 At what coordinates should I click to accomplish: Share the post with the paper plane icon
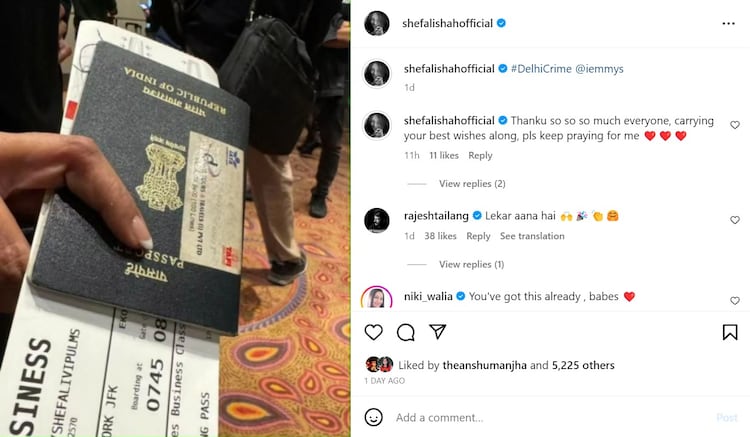point(438,331)
